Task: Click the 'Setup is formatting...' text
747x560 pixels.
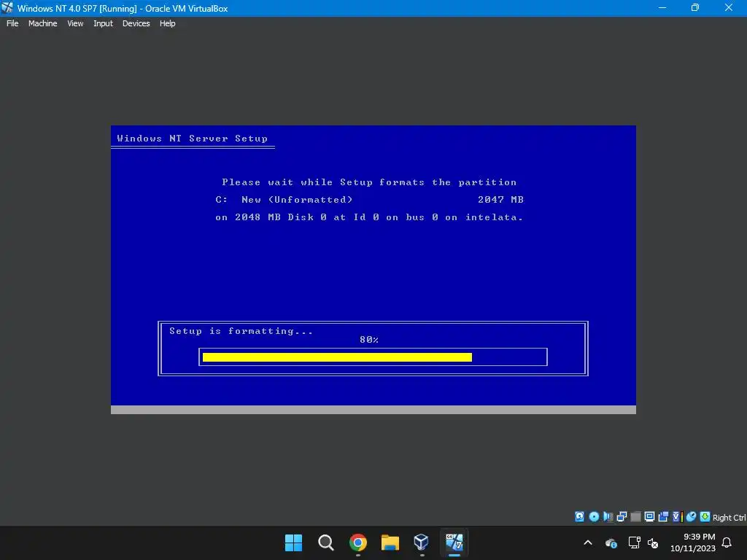Action: click(x=241, y=331)
